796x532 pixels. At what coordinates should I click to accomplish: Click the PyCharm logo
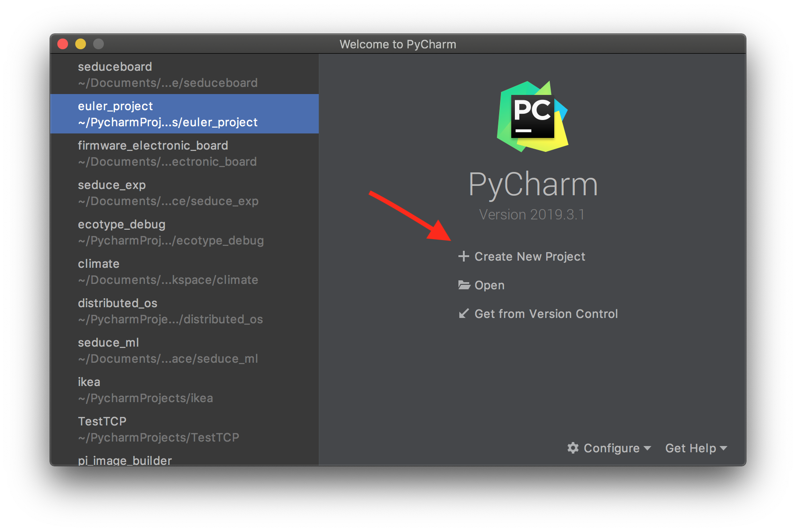532,116
